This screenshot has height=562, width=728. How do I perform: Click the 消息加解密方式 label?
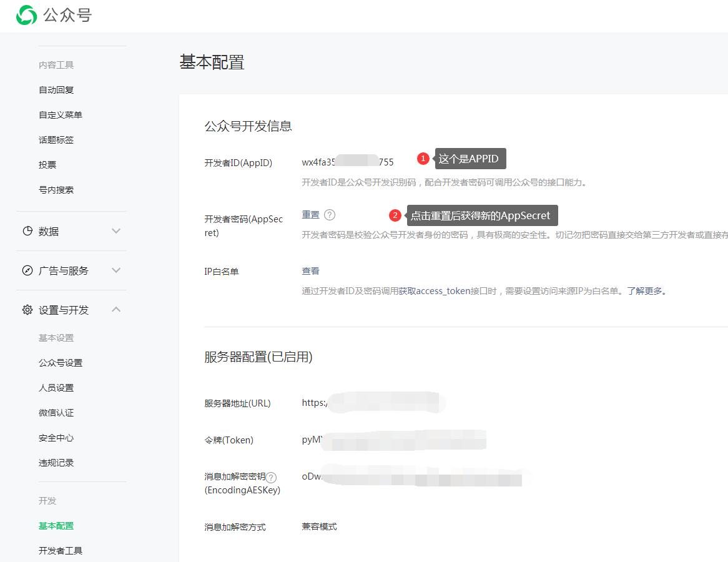click(235, 527)
